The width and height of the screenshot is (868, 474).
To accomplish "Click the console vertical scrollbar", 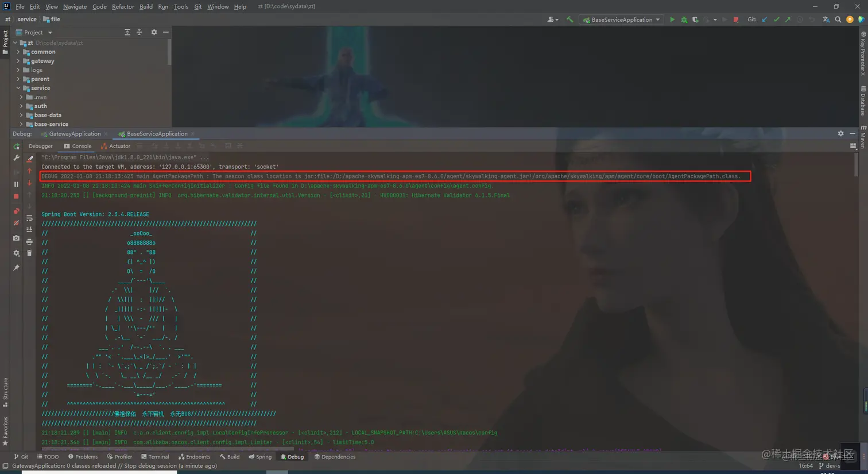I will click(x=855, y=164).
